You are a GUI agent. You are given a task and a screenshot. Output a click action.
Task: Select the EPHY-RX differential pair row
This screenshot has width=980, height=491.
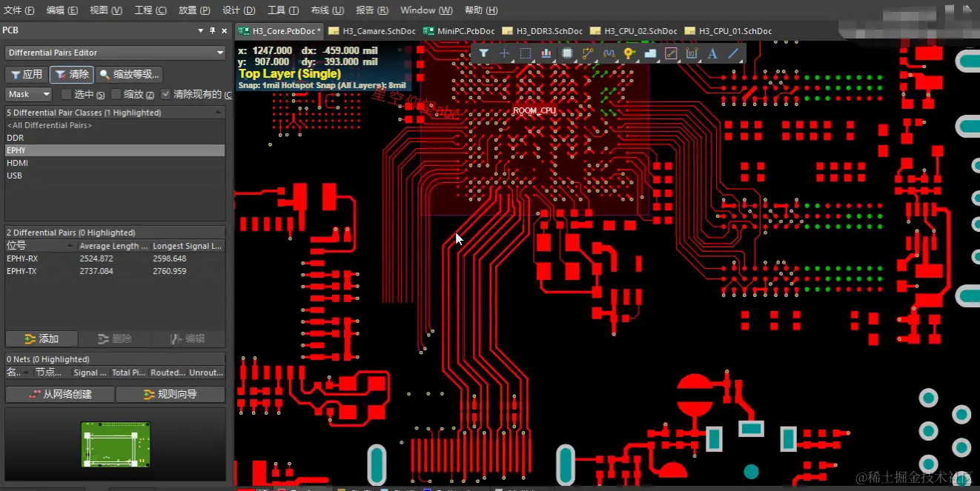[x=115, y=258]
